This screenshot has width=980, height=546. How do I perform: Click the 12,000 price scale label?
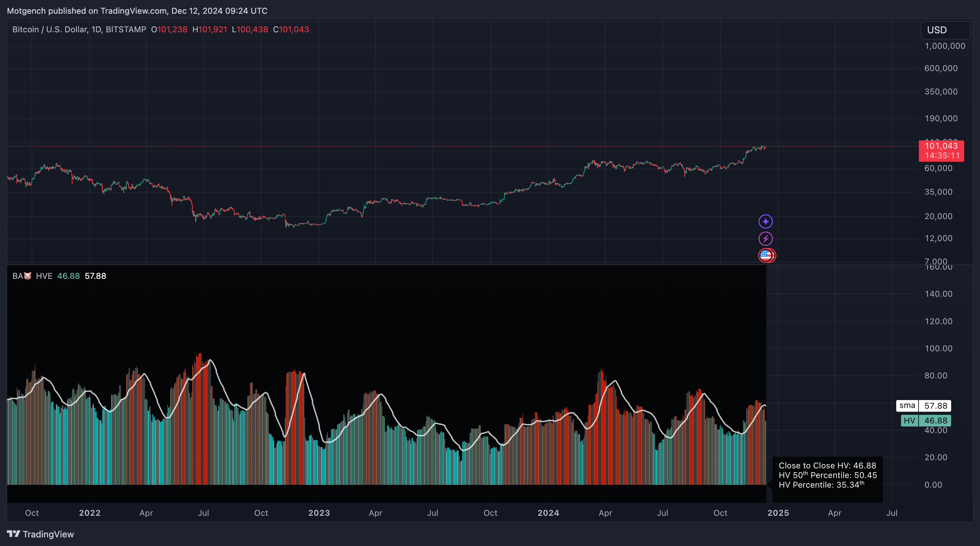(938, 238)
